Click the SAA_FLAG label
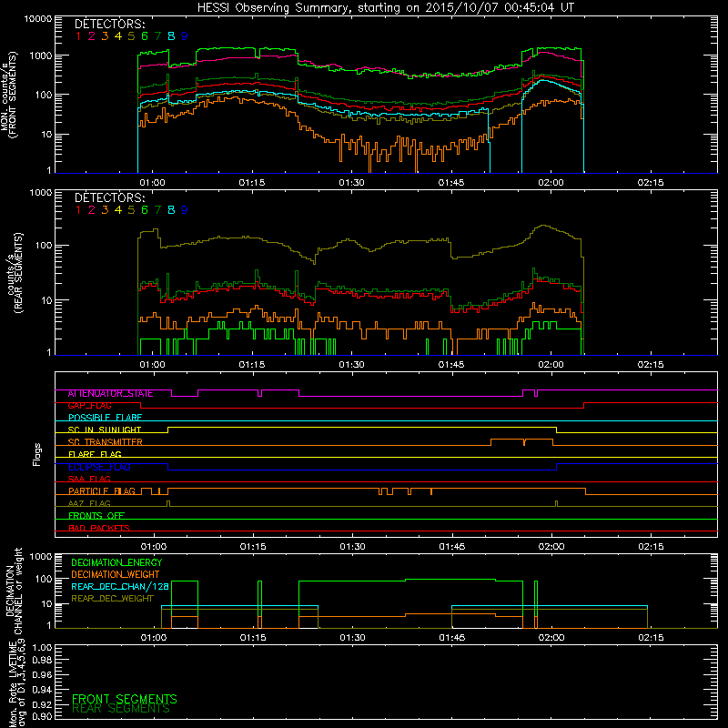Screen dimensions: 728x728 pyautogui.click(x=89, y=479)
